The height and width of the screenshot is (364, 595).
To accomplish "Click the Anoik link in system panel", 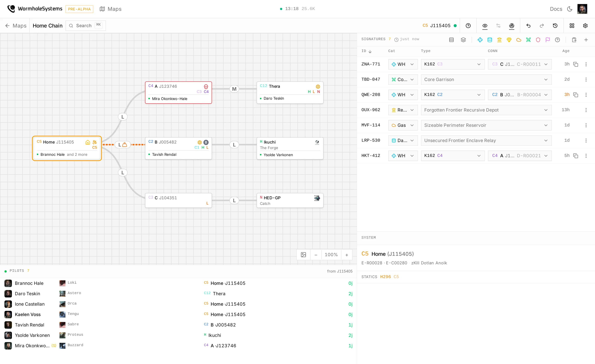I will (x=441, y=263).
